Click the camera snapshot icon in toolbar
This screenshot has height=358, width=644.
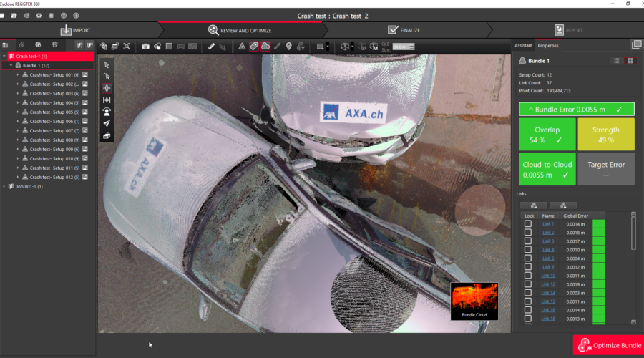(x=145, y=47)
